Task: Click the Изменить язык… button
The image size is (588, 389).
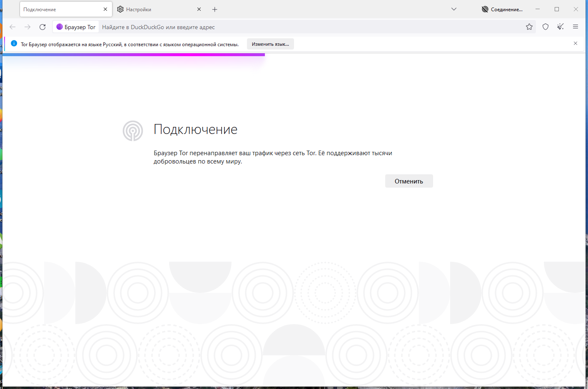Action: pos(270,44)
